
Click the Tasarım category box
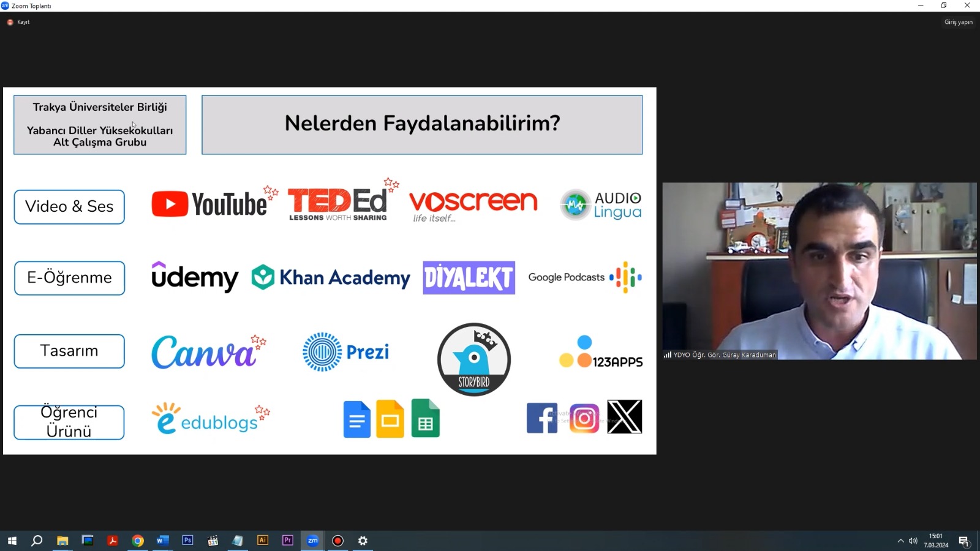pyautogui.click(x=69, y=351)
